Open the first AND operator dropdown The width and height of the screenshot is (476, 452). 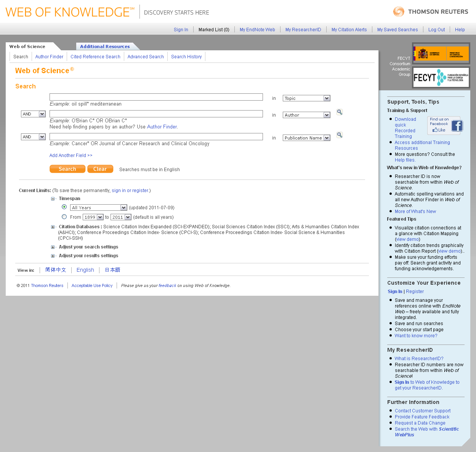33,114
